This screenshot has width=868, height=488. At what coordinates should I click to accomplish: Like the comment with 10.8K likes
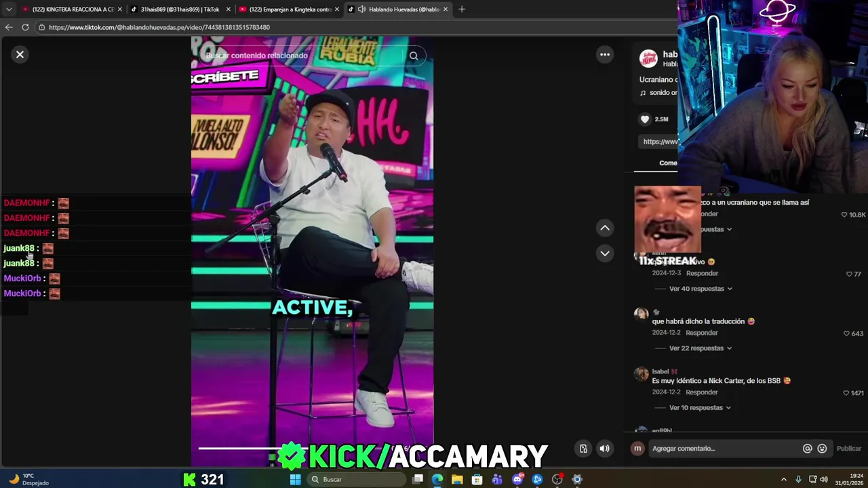pos(844,215)
